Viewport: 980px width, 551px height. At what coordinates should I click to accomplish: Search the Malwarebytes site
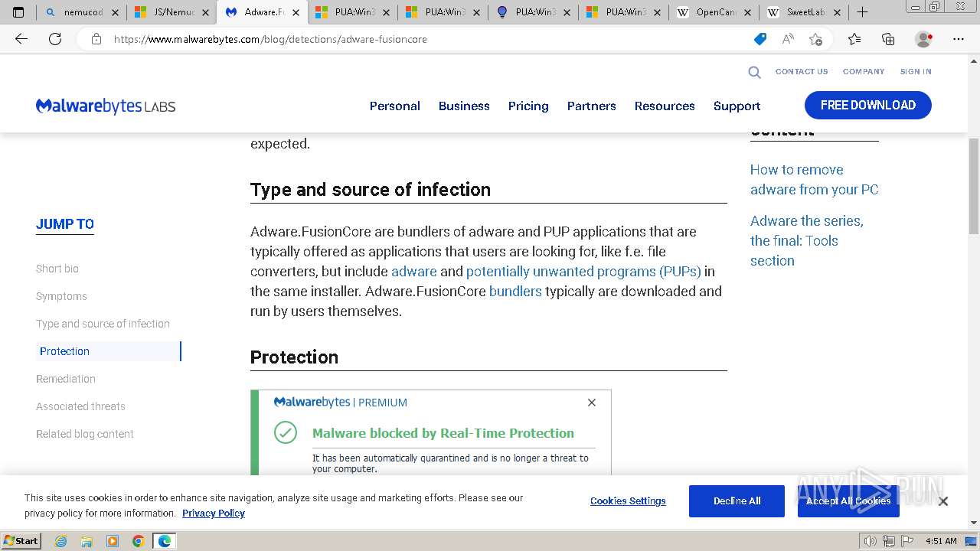point(754,72)
